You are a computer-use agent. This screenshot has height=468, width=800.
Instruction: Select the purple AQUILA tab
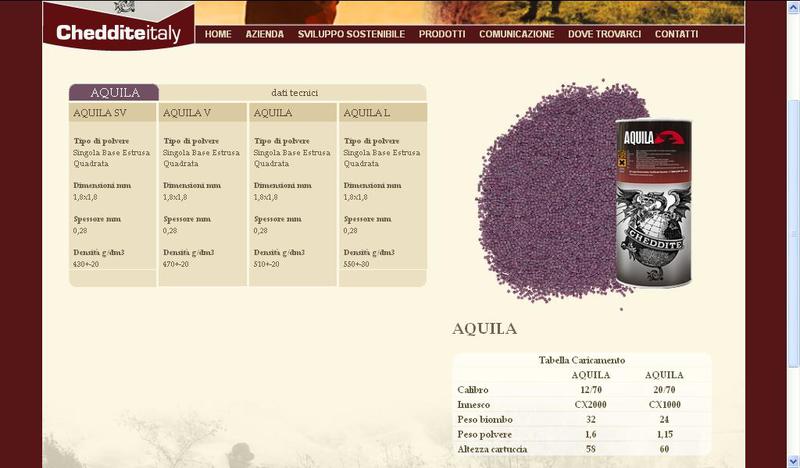coord(114,92)
